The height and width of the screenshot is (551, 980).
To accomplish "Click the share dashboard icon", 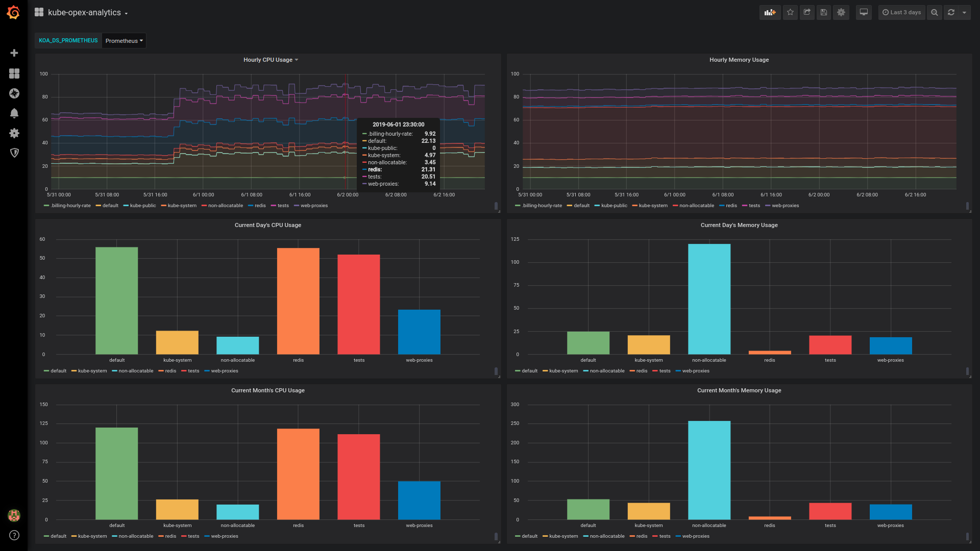I will [807, 12].
